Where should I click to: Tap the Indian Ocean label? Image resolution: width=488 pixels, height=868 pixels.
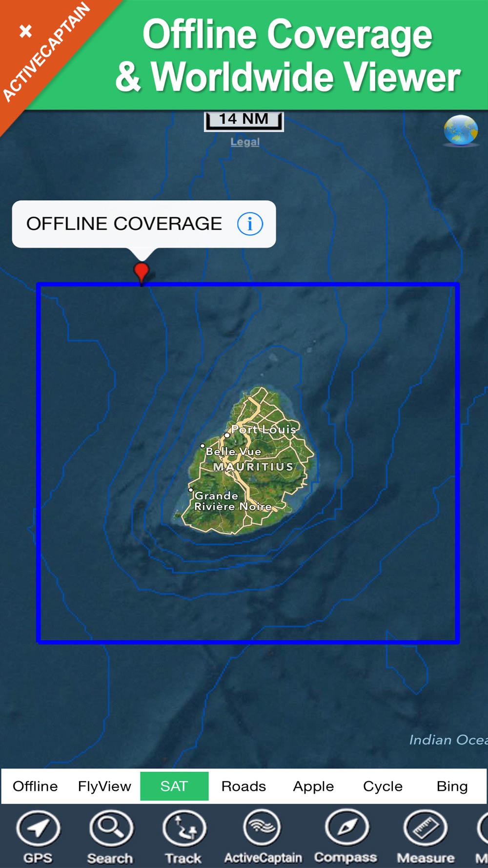pos(448,740)
